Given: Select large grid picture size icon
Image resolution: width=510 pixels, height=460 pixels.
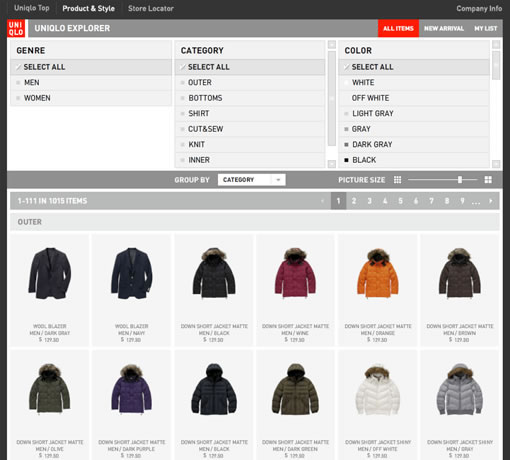Looking at the screenshot, I should point(488,180).
